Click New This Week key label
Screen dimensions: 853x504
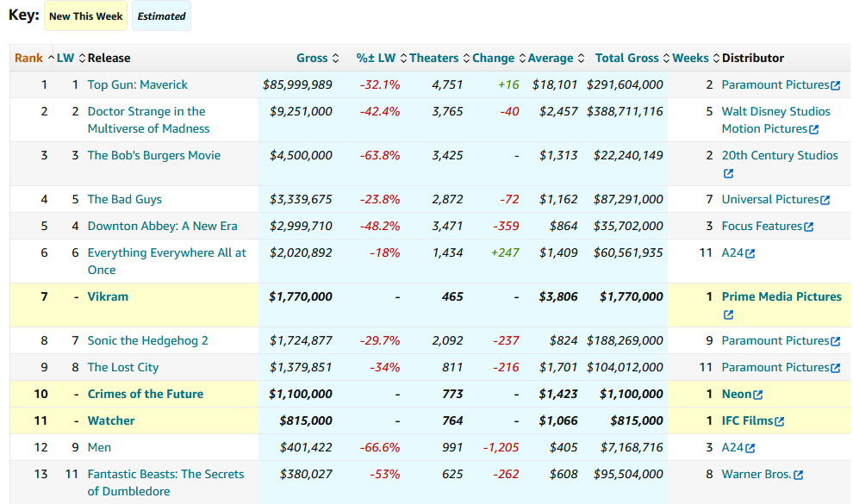(x=86, y=16)
